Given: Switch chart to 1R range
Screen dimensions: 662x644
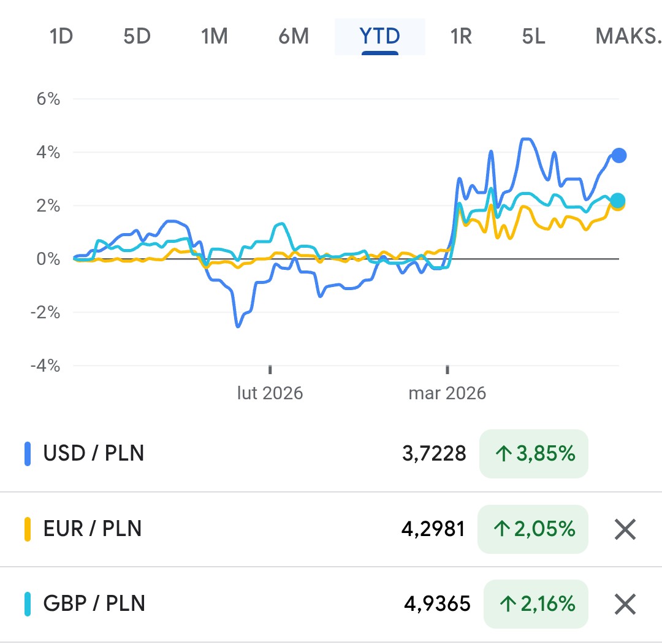Looking at the screenshot, I should (461, 37).
